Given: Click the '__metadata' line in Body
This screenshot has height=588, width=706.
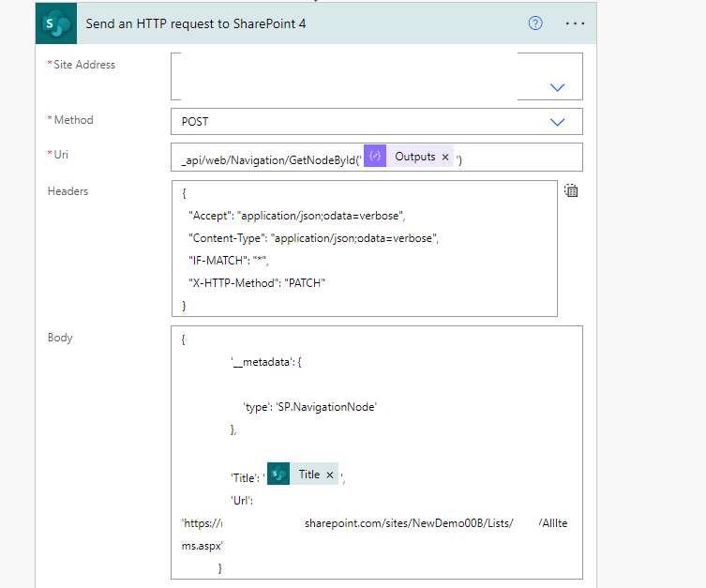Looking at the screenshot, I should click(x=266, y=362).
